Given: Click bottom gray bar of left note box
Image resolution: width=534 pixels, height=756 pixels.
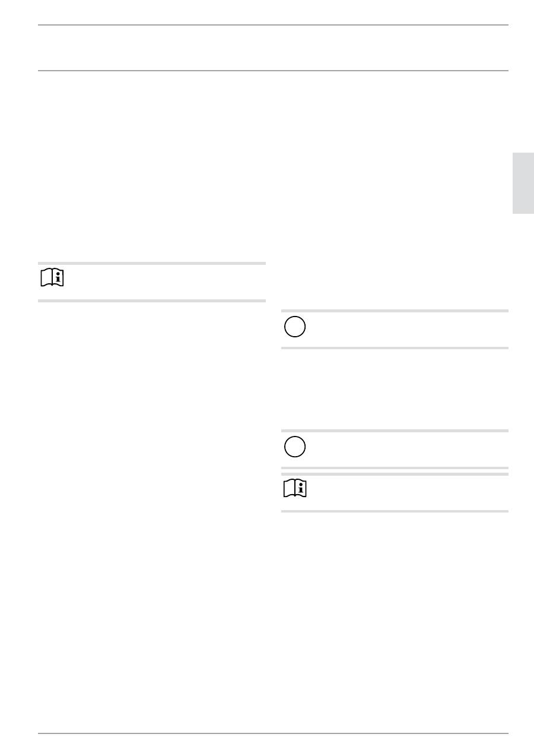Looking at the screenshot, I should pos(151,300).
